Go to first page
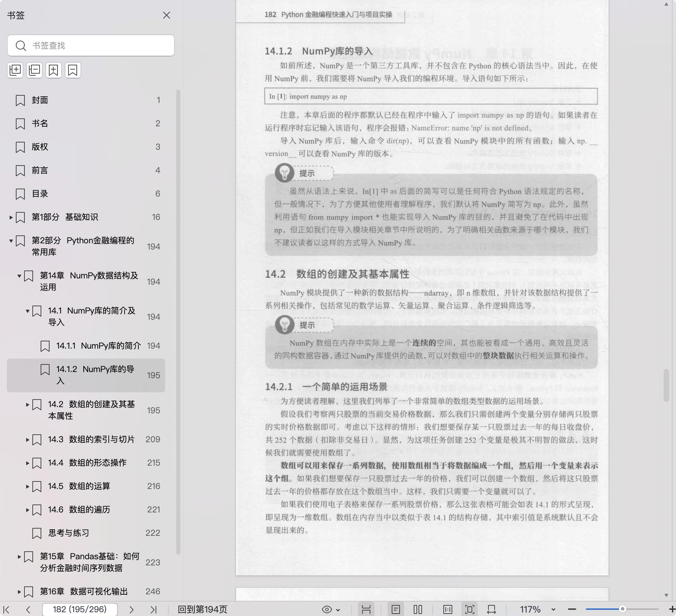 (7, 609)
